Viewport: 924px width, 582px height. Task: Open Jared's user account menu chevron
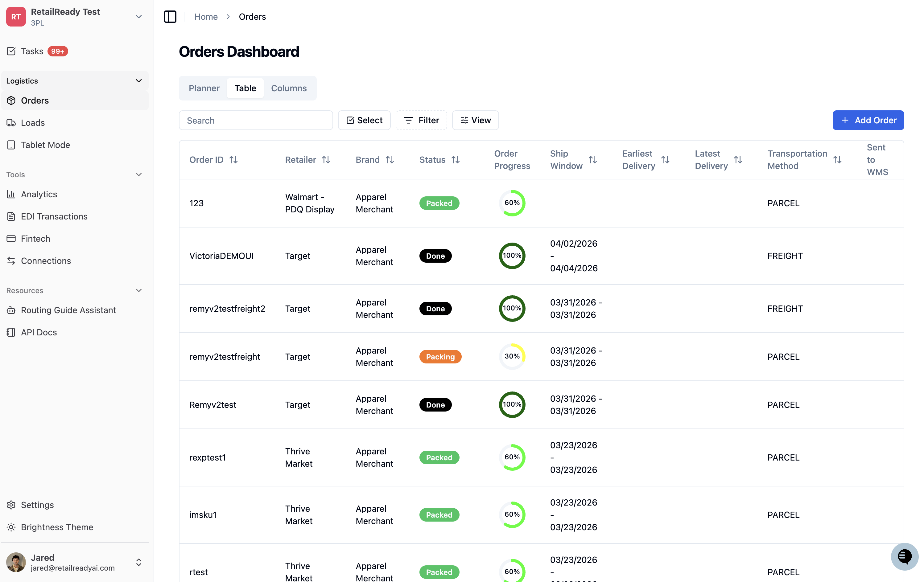point(139,563)
